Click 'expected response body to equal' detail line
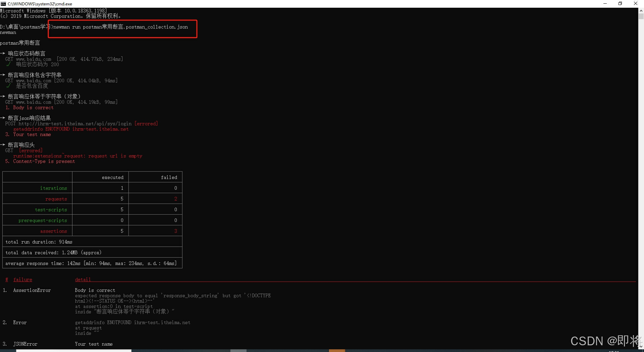644x352 pixels. pos(173,296)
